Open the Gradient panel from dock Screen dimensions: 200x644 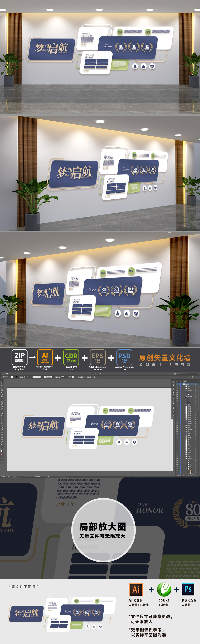point(173,401)
